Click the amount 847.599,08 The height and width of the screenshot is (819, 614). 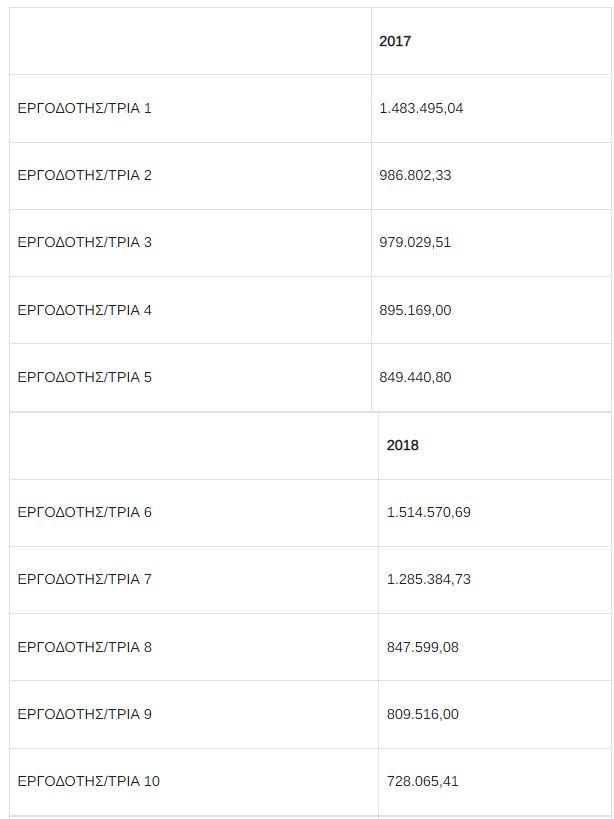pos(422,647)
